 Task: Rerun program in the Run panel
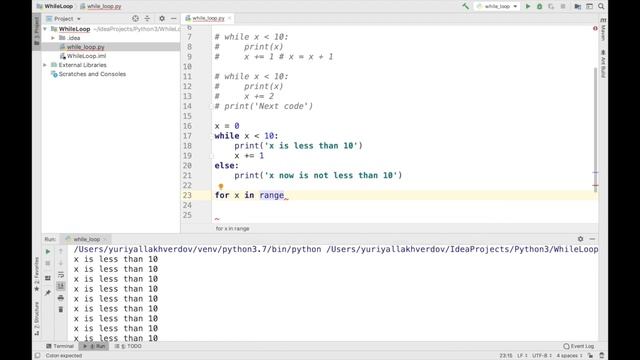click(48, 251)
